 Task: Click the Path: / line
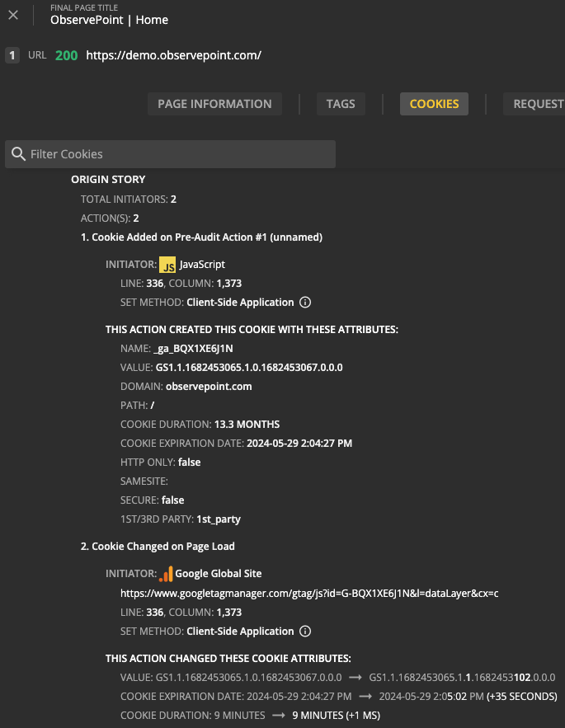tap(137, 406)
